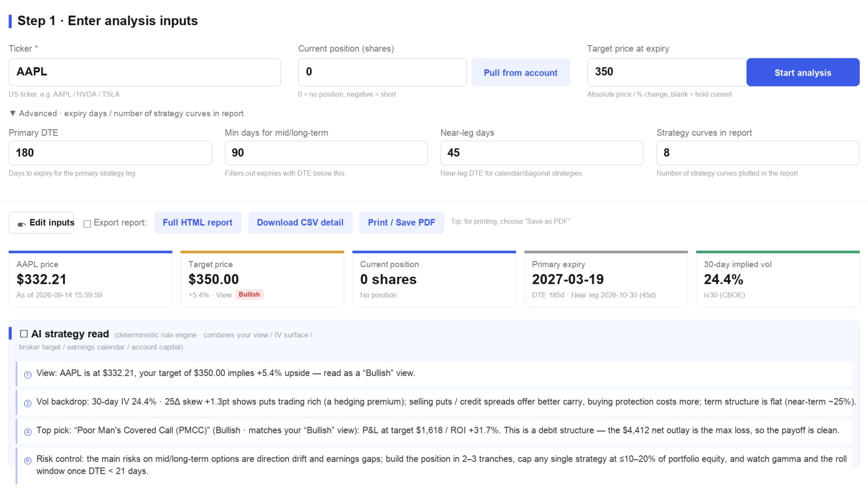The image size is (868, 497).
Task: Start the analysis
Action: (803, 72)
